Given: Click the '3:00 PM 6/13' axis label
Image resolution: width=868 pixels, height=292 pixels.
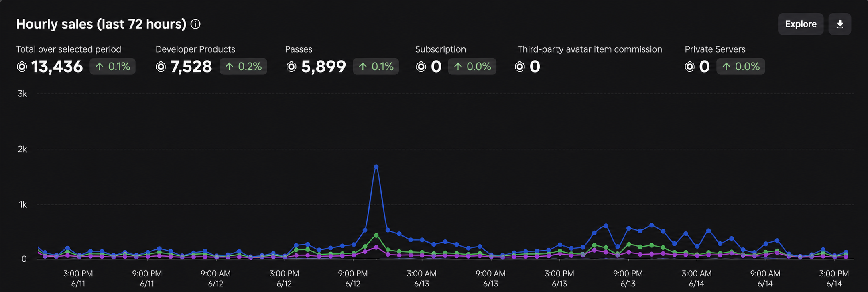Looking at the screenshot, I should pyautogui.click(x=559, y=278).
